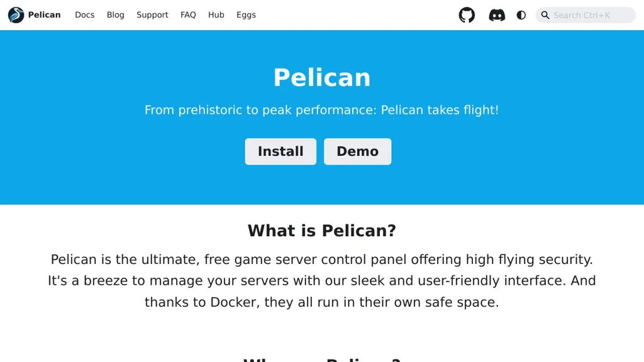
Task: Click the "What is Pelican?" heading
Action: (x=322, y=231)
